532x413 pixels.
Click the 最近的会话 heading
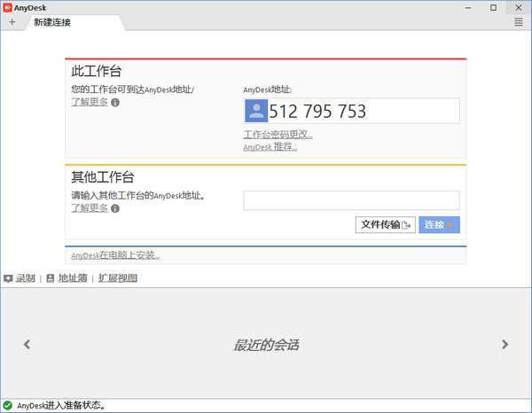[x=266, y=345]
